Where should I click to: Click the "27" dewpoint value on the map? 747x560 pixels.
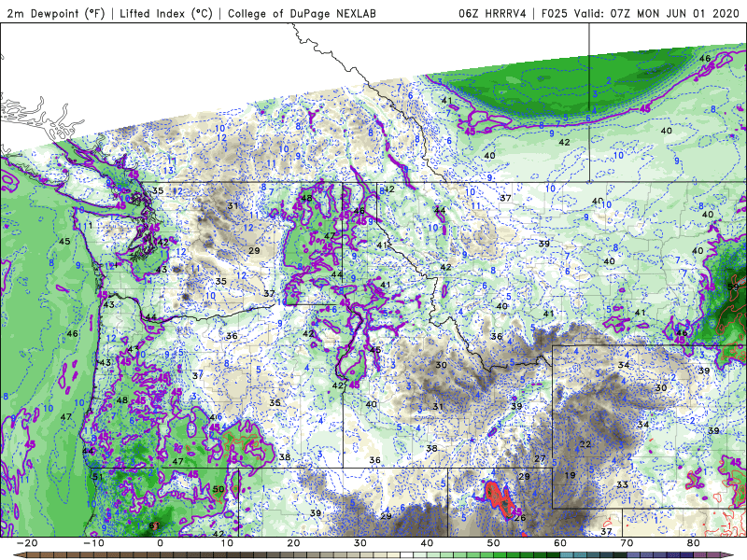point(540,458)
